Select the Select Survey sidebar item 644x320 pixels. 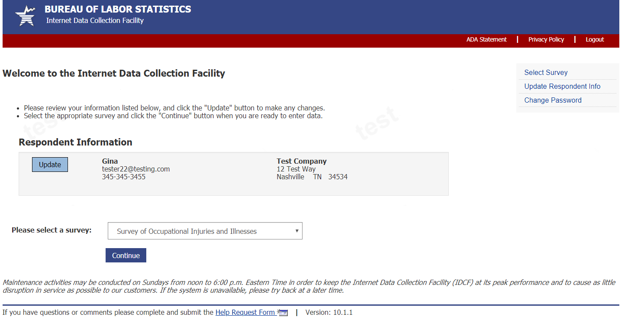(545, 73)
